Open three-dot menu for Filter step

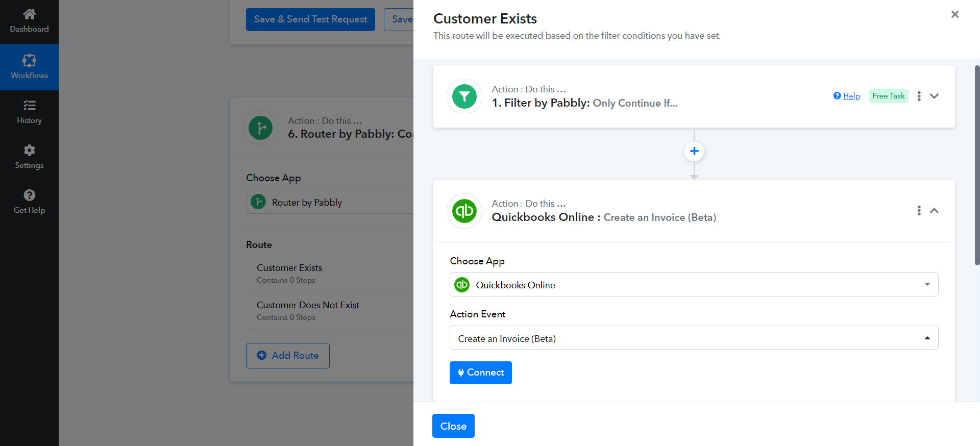click(919, 96)
